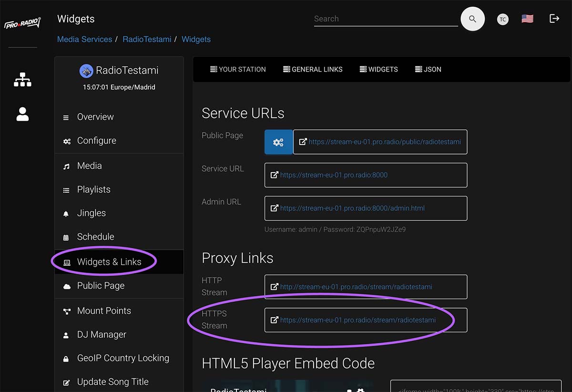This screenshot has width=572, height=392.
Task: Click the lock icon next to GeoIP Country Locking
Action: (x=66, y=358)
